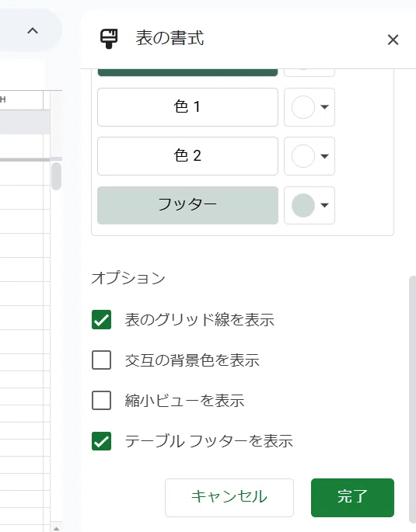Close the 表の書式 side panel

tap(393, 40)
